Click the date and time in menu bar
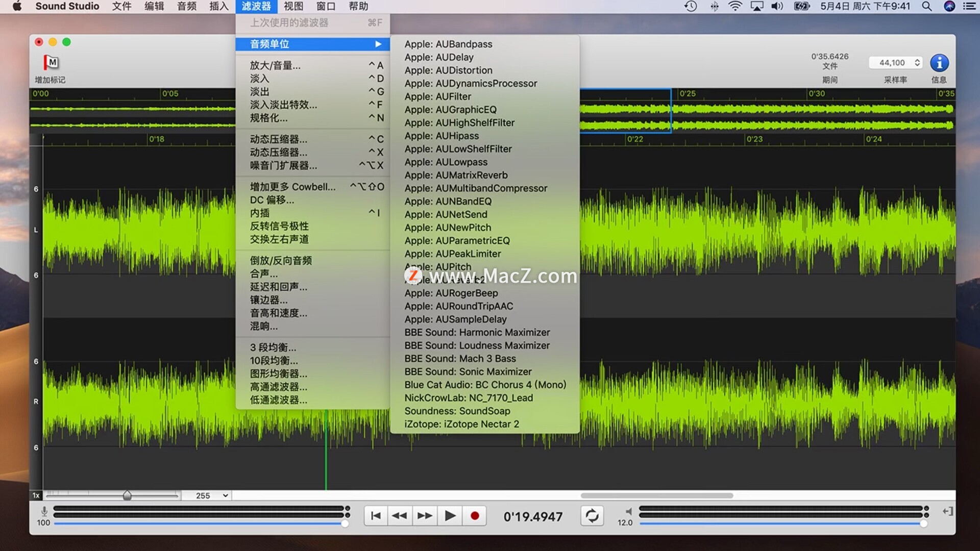 865,6
